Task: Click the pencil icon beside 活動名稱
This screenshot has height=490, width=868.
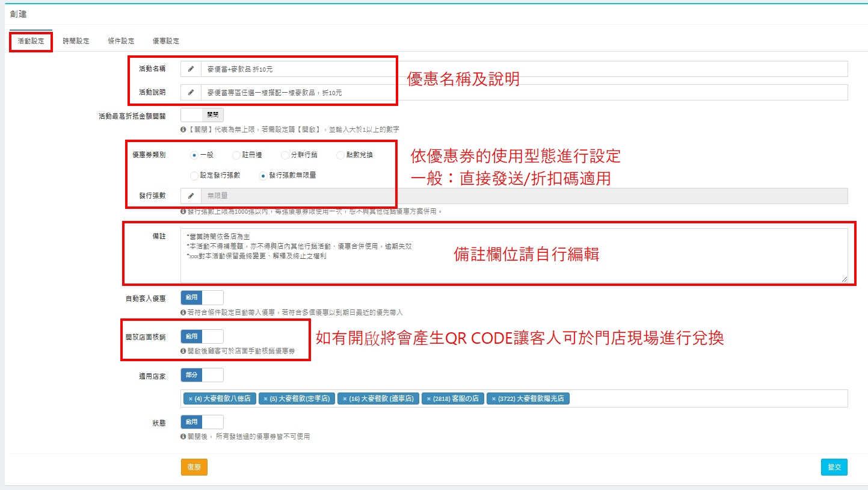Action: (191, 69)
